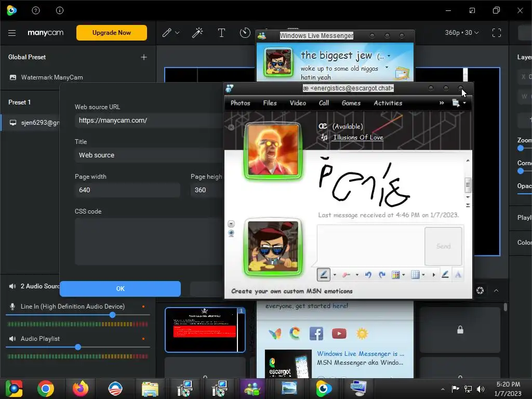The height and width of the screenshot is (399, 532).
Task: Select the eraser tool in chat toolbar
Action: [347, 275]
